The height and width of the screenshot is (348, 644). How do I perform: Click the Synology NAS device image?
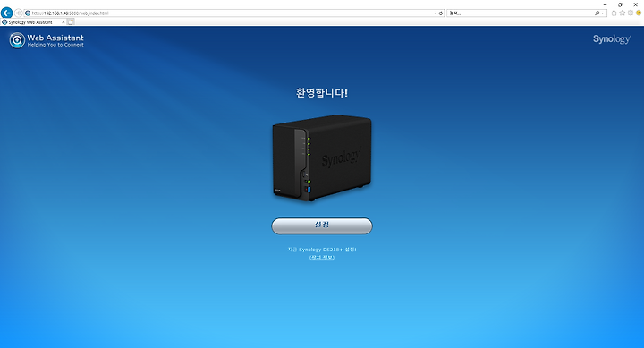coord(322,157)
